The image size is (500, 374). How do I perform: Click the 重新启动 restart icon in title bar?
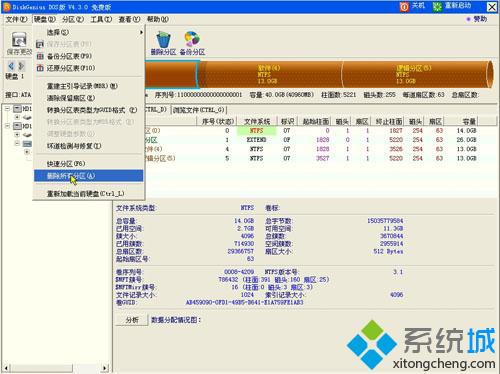pyautogui.click(x=437, y=7)
